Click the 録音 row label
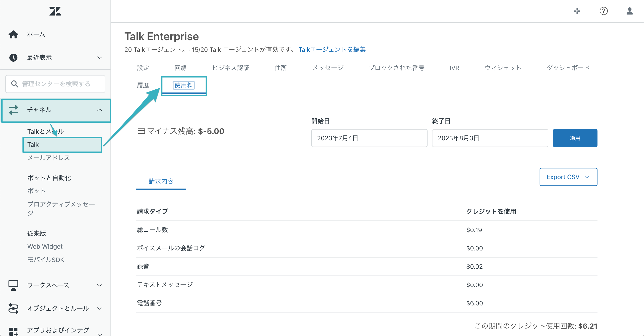 pos(143,267)
